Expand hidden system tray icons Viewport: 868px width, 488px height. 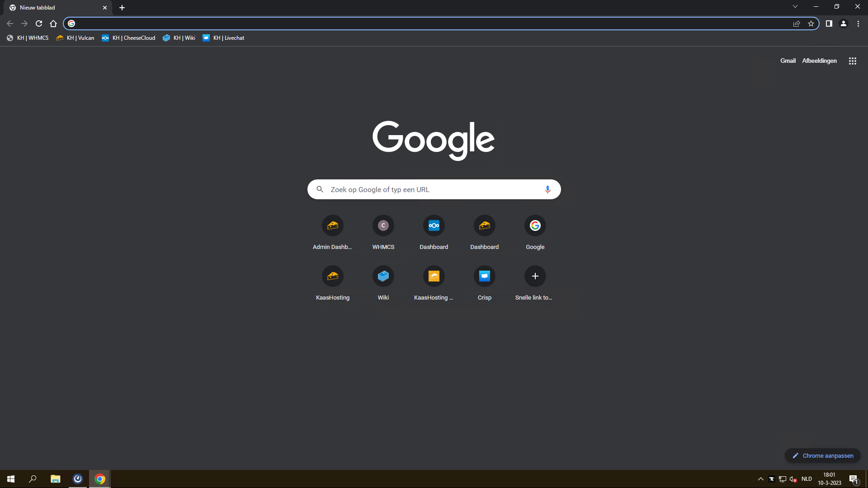(x=761, y=479)
